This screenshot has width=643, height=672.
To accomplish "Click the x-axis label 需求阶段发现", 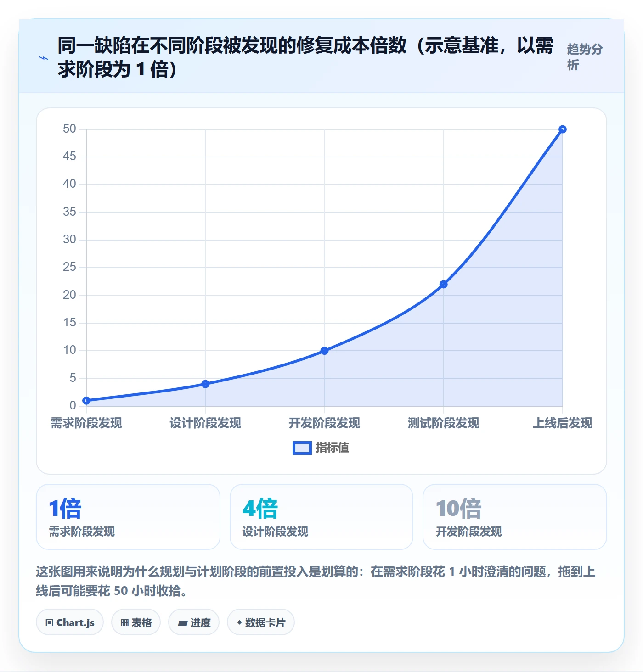I will pos(86,423).
